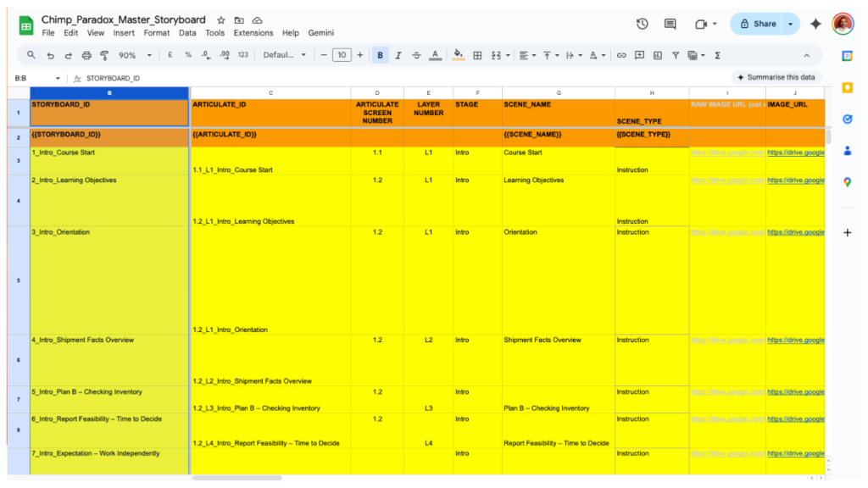The image size is (868, 488).
Task: Decrease decimal places
Action: pos(206,55)
